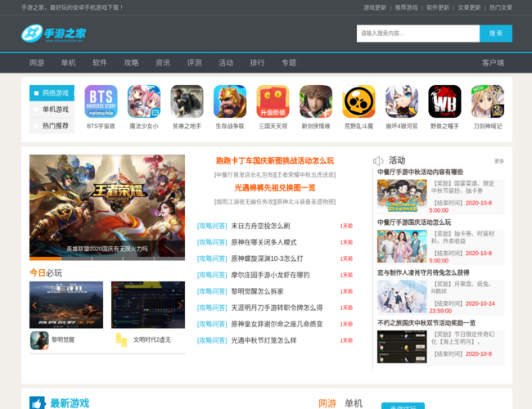Viewport: 532px width, 409px height.
Task: Open the 野兽之瞳手 WB icon
Action: pyautogui.click(x=444, y=101)
